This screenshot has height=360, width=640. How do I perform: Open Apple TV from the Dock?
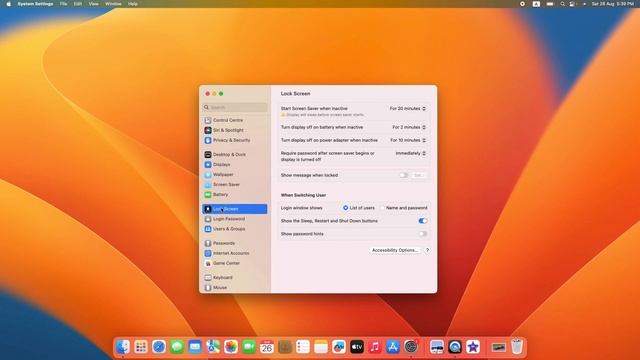pos(357,347)
